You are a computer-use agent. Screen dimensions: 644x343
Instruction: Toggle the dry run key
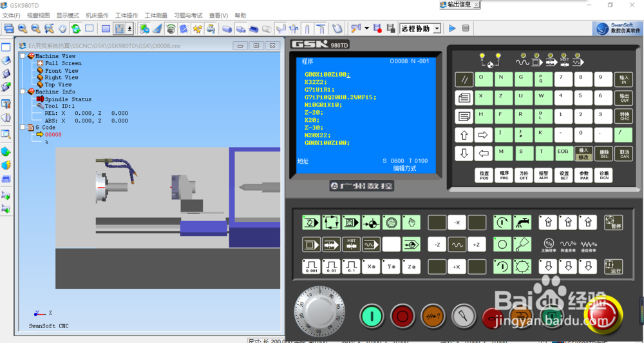pyautogui.click(x=372, y=244)
